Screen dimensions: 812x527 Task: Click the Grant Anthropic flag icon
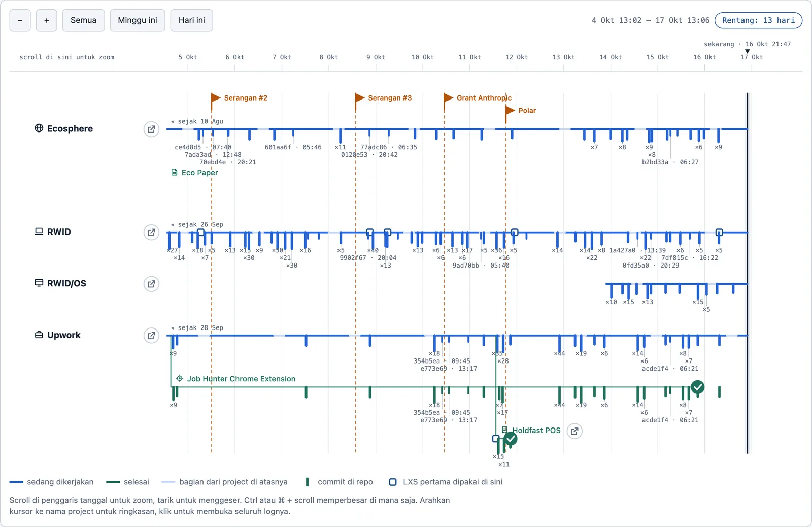point(448,97)
